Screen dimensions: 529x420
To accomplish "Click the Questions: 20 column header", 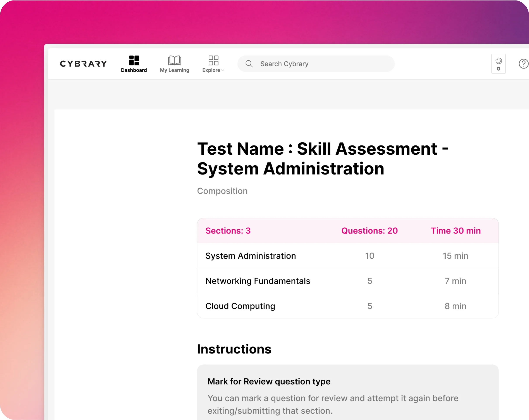I will coord(369,231).
